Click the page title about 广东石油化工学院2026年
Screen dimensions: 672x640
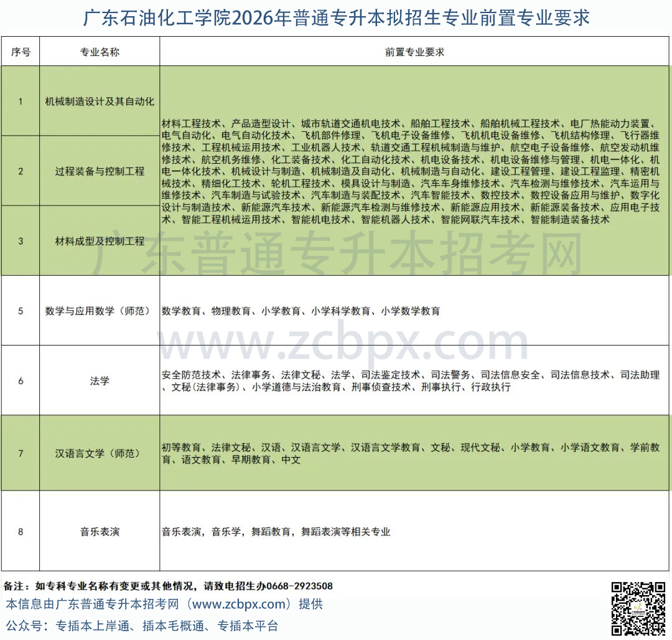[x=336, y=18]
